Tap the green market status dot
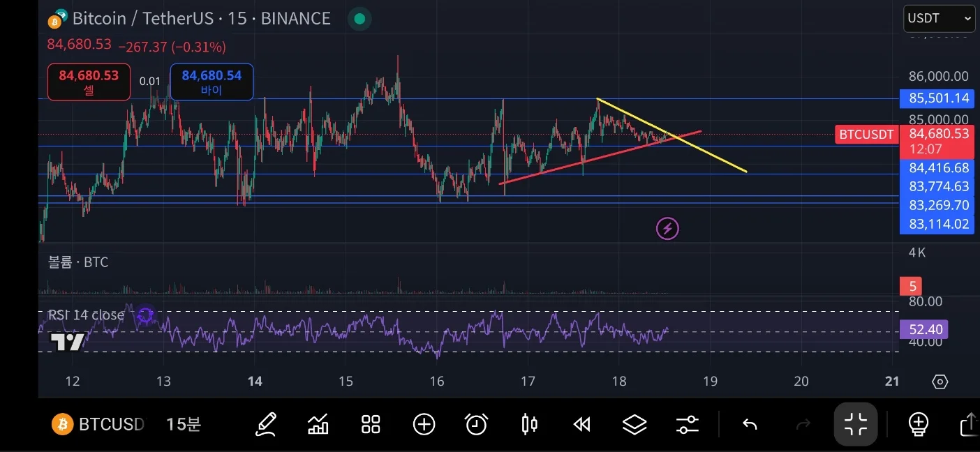Viewport: 980px width, 452px height. 359,19
